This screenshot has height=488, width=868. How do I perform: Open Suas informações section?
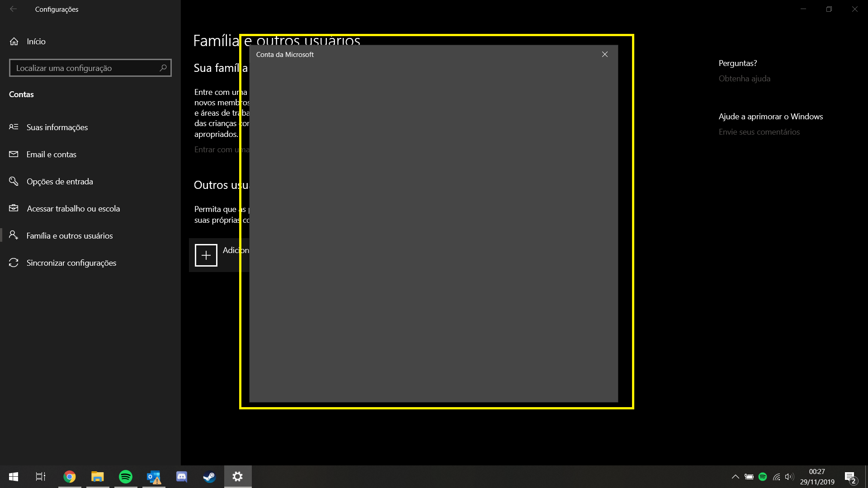[57, 127]
